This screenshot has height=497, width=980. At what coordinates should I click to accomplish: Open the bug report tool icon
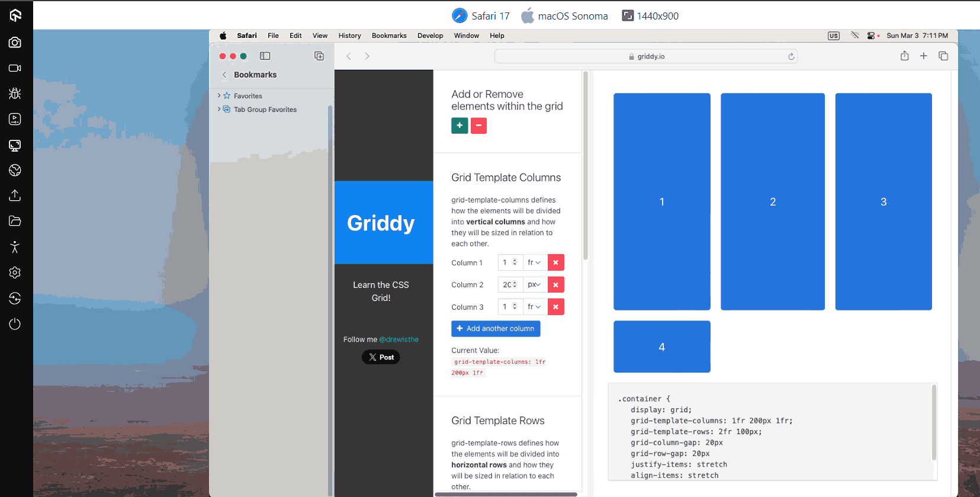click(15, 94)
